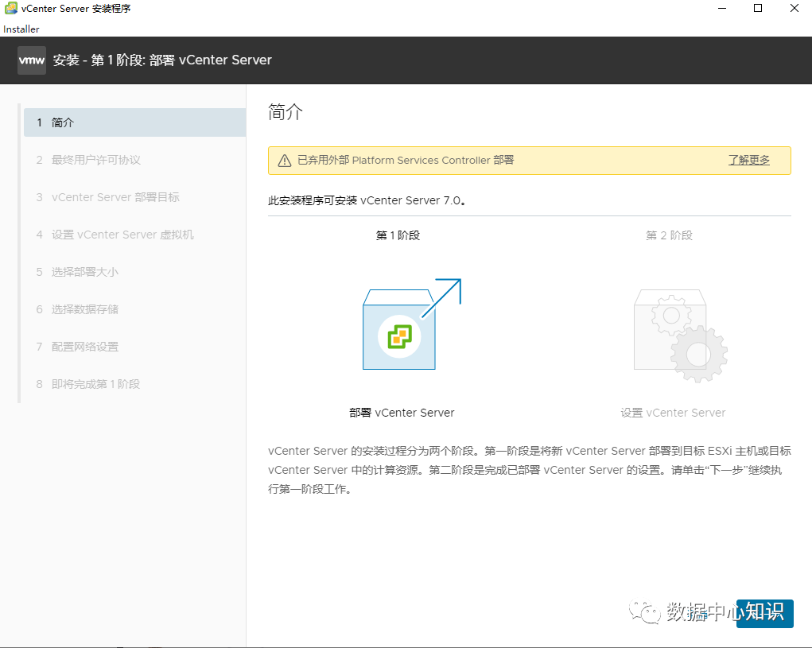
Task: Click the warning triangle icon in banner
Action: point(284,161)
